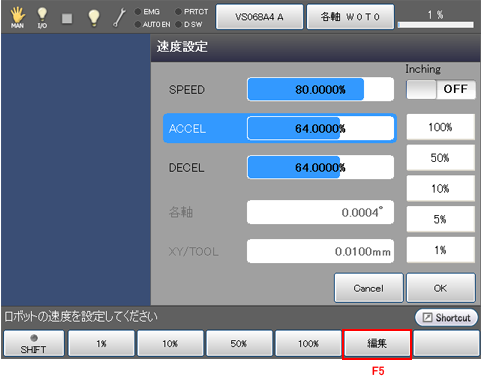Image resolution: width=482 pixels, height=377 pixels.
Task: Confirm the speed settings with OK
Action: click(441, 288)
